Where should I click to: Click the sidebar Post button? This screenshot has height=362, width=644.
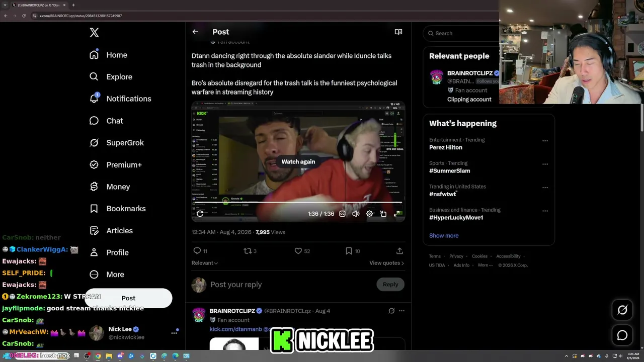(128, 298)
